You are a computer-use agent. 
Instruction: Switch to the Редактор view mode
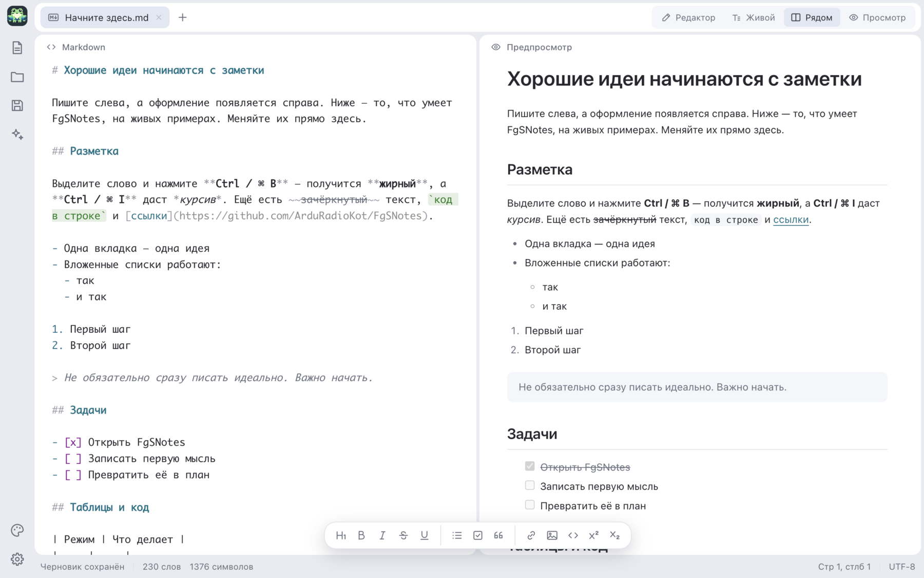point(688,17)
